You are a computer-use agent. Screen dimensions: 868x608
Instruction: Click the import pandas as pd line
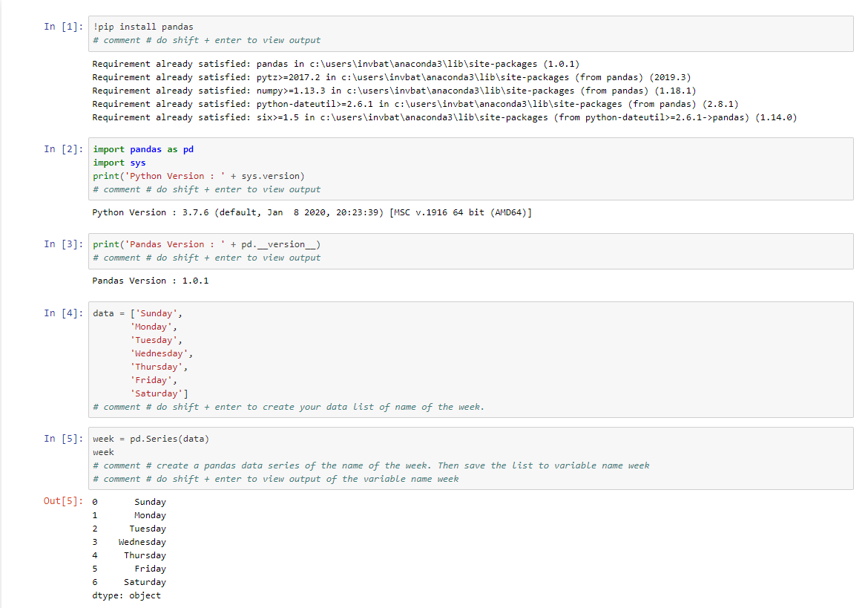click(143, 149)
